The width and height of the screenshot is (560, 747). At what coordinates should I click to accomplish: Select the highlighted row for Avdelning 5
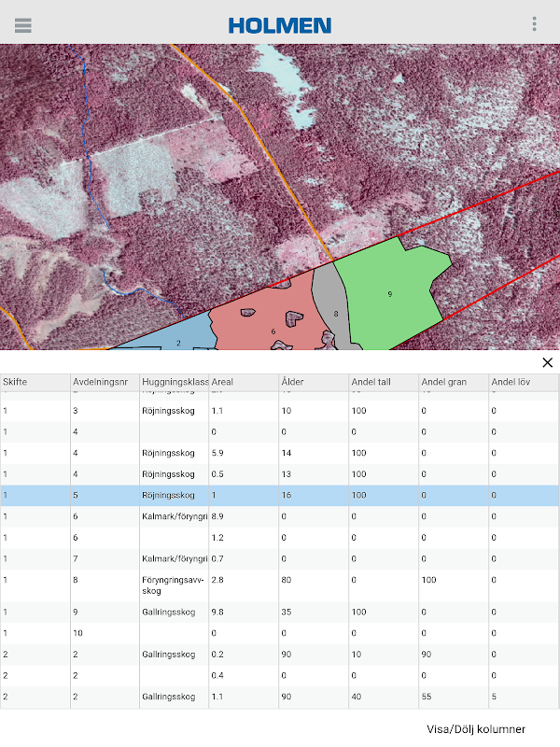click(x=280, y=495)
